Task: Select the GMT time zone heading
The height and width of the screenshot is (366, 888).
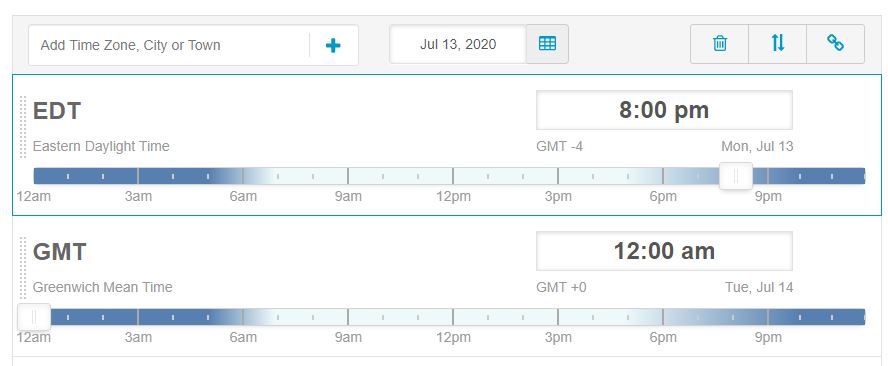Action: coord(59,252)
